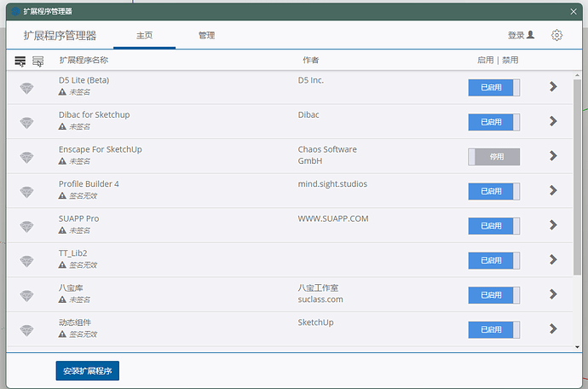The height and width of the screenshot is (389, 588).
Task: Toggle the Dibac for Sketchup enabled switch
Action: [x=494, y=122]
